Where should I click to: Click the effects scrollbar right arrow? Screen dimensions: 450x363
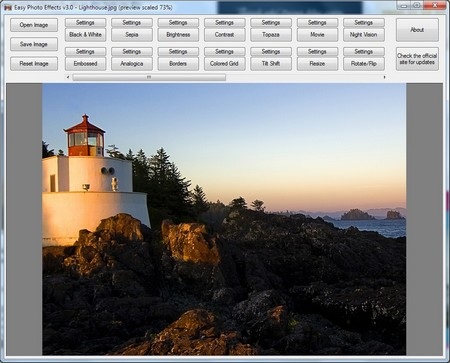[x=384, y=77]
